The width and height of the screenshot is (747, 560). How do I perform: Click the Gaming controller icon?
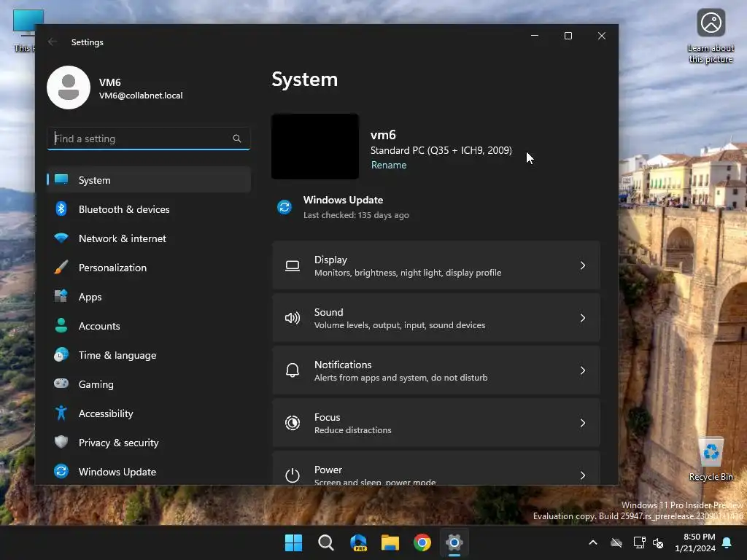61,384
